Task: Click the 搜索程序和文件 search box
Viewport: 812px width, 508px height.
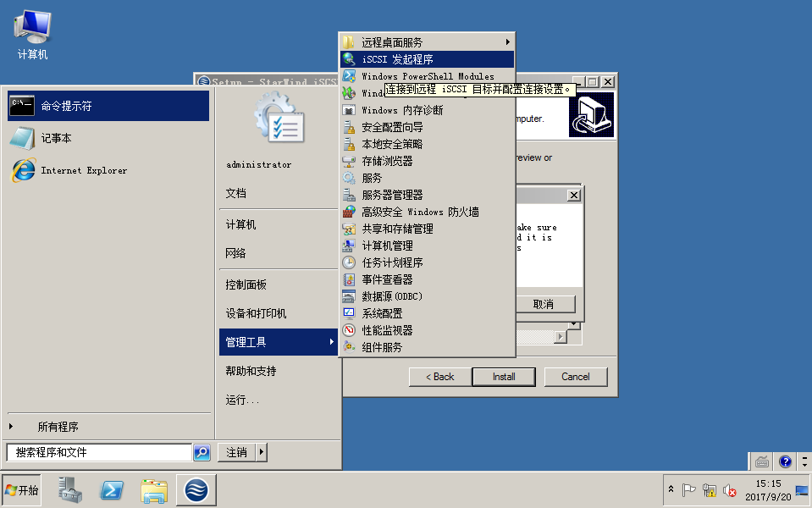Action: 97,452
